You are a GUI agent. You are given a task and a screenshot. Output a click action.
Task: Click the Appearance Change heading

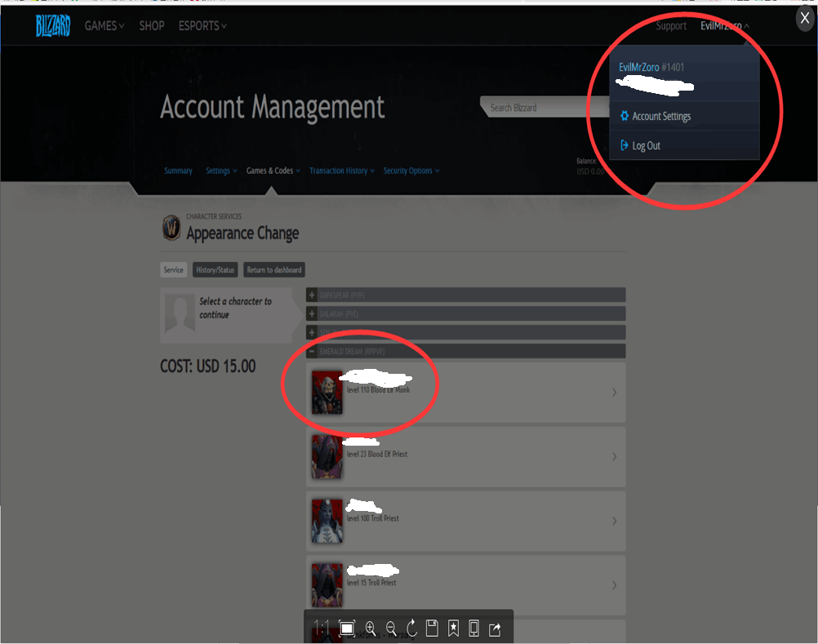(242, 233)
